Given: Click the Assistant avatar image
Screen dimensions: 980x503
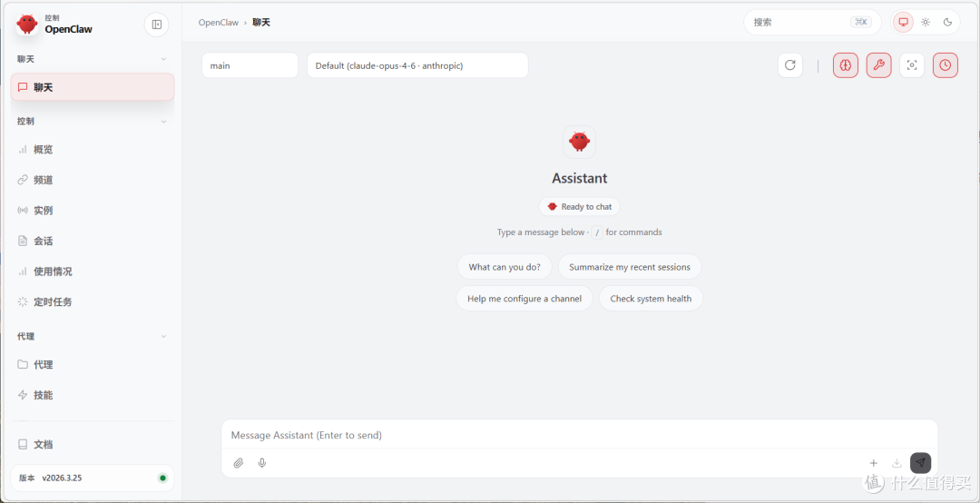Looking at the screenshot, I should 579,142.
